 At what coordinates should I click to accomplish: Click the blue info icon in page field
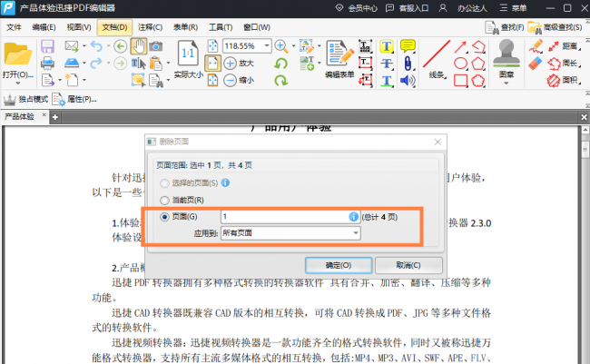[x=353, y=217]
